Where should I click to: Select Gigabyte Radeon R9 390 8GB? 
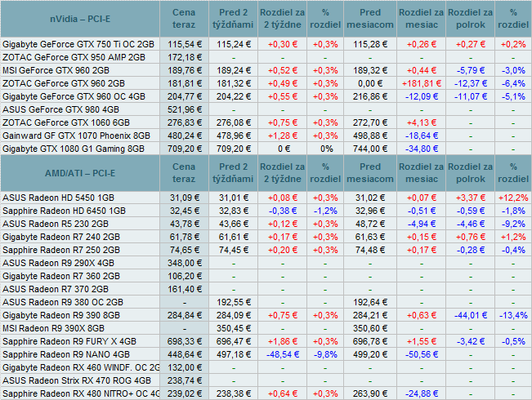click(x=61, y=315)
